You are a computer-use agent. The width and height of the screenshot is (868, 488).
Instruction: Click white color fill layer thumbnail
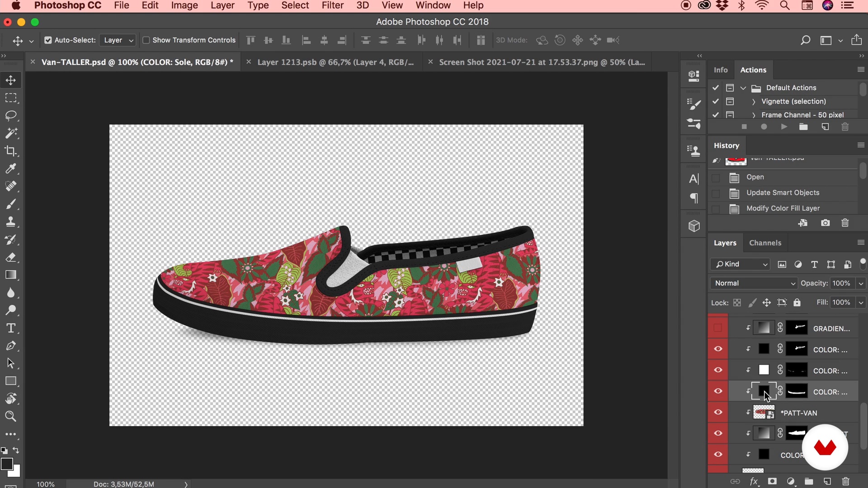(764, 370)
